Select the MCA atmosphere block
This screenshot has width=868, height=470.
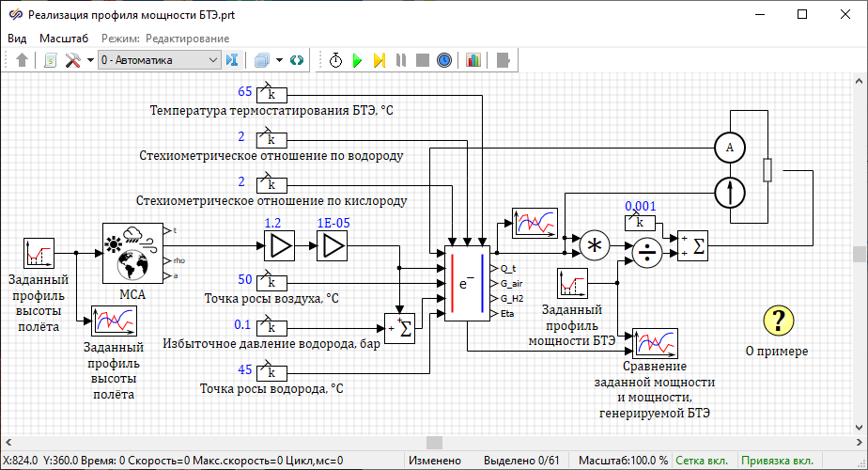click(x=132, y=253)
